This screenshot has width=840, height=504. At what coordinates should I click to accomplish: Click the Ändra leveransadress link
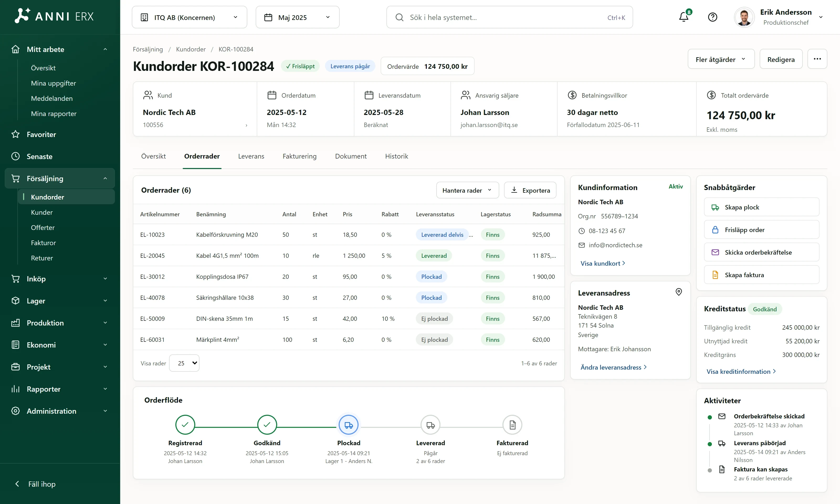tap(613, 367)
